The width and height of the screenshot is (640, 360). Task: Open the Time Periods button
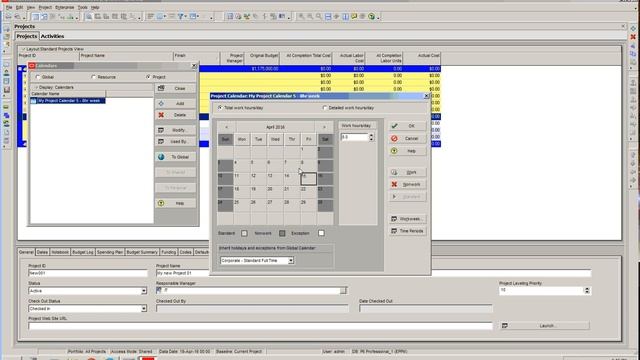[407, 231]
